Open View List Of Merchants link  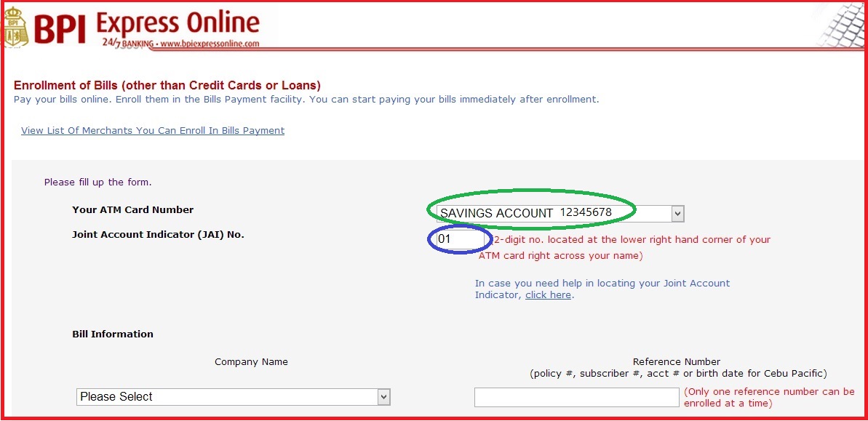153,131
